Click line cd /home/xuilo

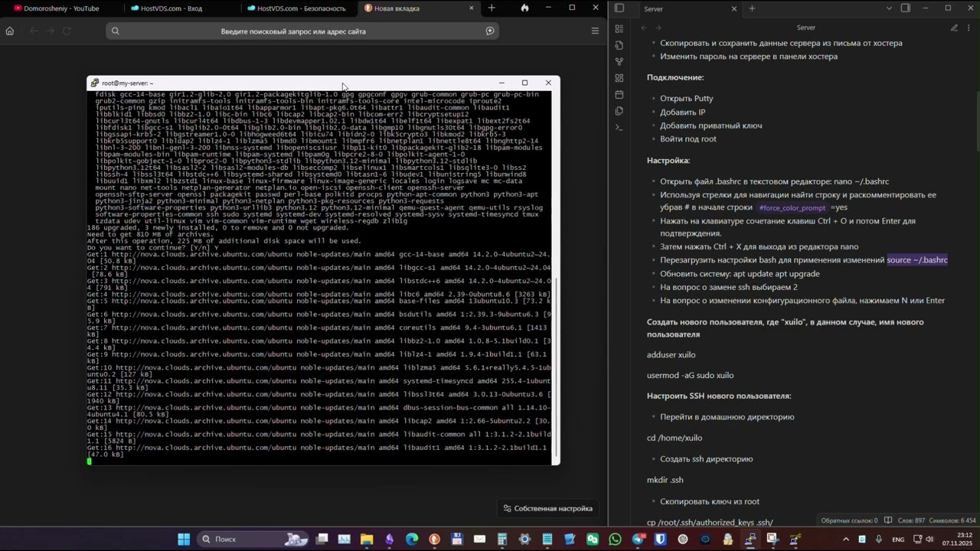click(x=674, y=438)
